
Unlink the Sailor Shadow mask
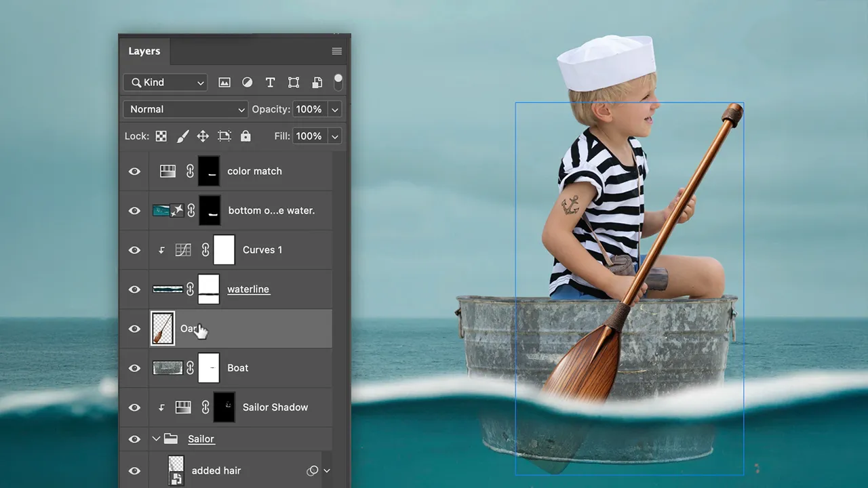pyautogui.click(x=205, y=407)
